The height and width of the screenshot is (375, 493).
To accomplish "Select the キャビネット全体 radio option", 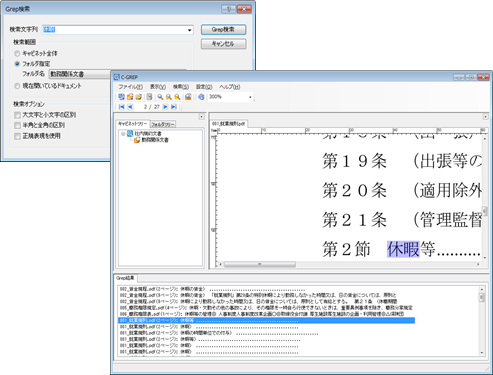I will click(x=17, y=53).
